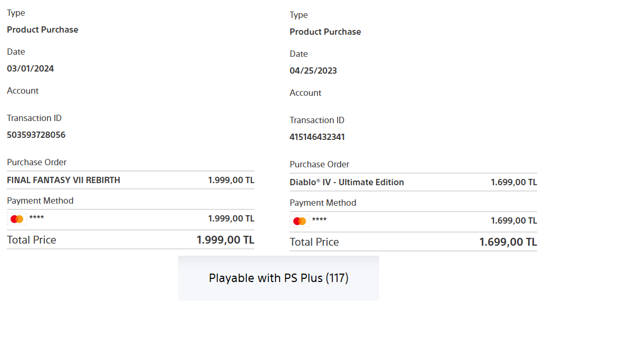Viewport: 644px width, 342px height.
Task: Click Product Purchase in the Diablo IV receipt
Action: click(x=325, y=32)
